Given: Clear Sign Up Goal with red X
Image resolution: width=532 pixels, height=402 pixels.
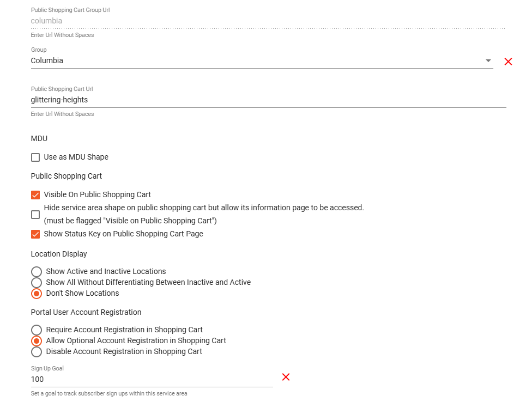Looking at the screenshot, I should coord(286,377).
